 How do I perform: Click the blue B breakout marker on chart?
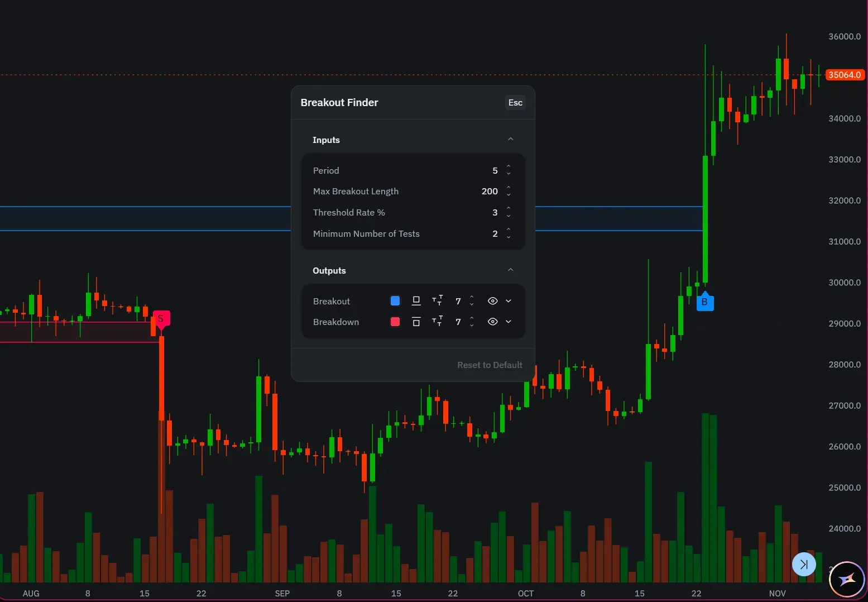tap(705, 302)
